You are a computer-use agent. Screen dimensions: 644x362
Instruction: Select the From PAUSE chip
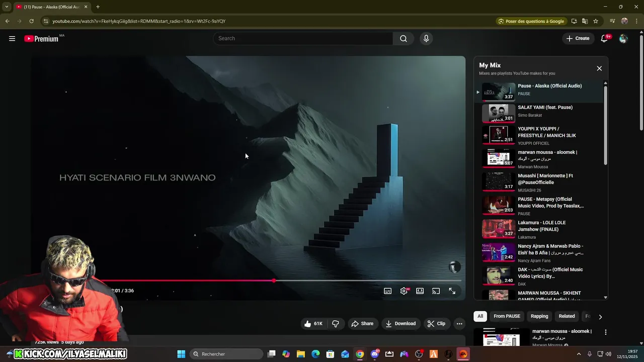pyautogui.click(x=507, y=316)
